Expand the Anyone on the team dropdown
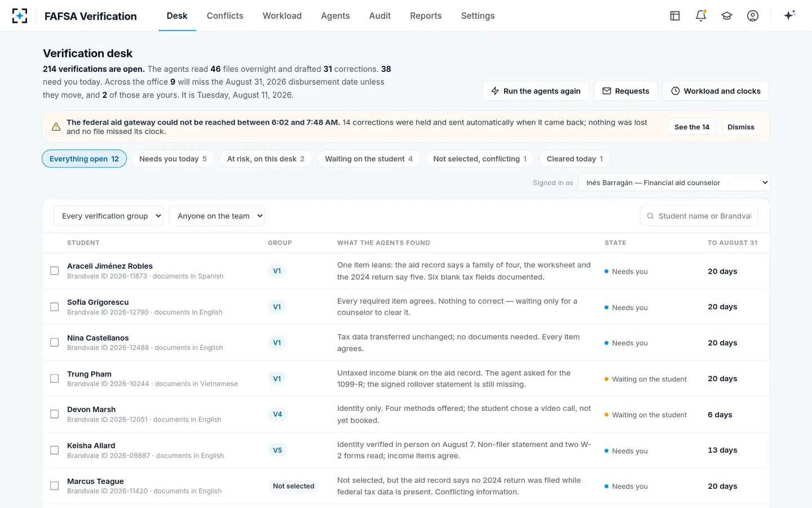The height and width of the screenshot is (508, 812). [217, 216]
